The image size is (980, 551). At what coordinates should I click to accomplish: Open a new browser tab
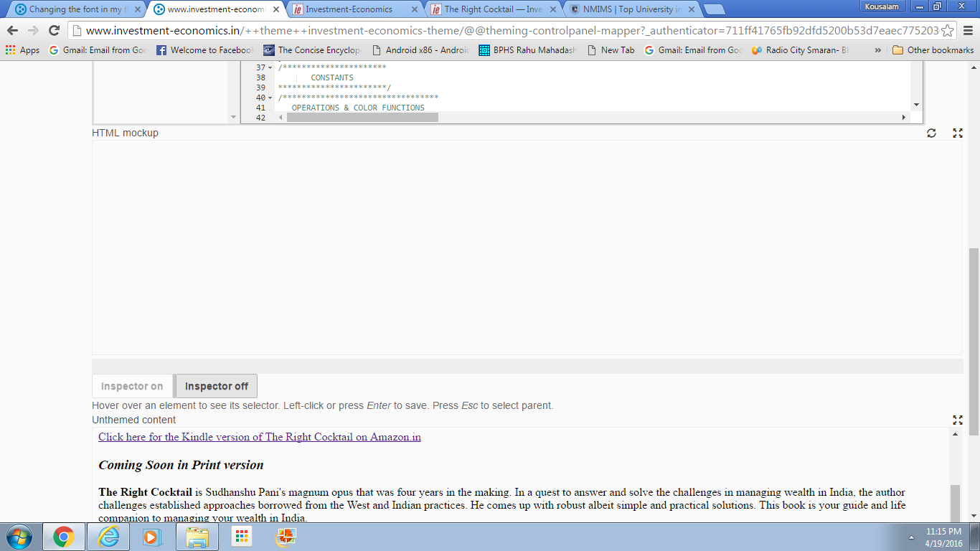pyautogui.click(x=714, y=9)
